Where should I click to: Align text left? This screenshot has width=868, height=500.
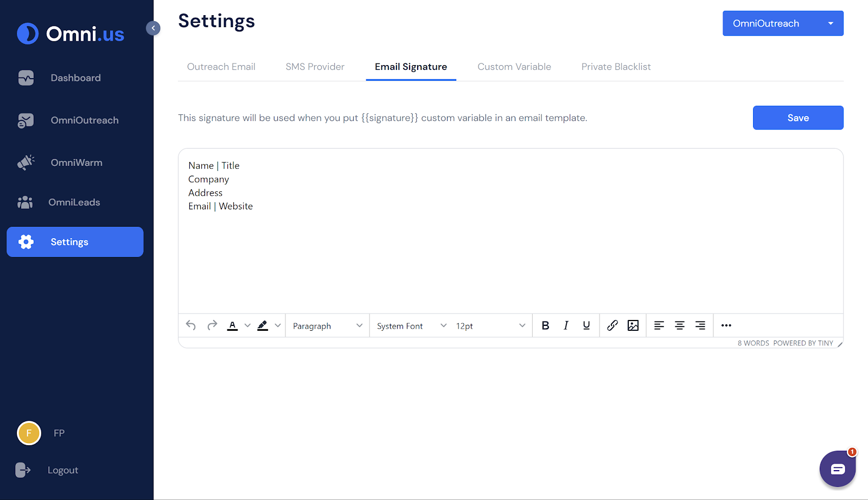click(659, 325)
